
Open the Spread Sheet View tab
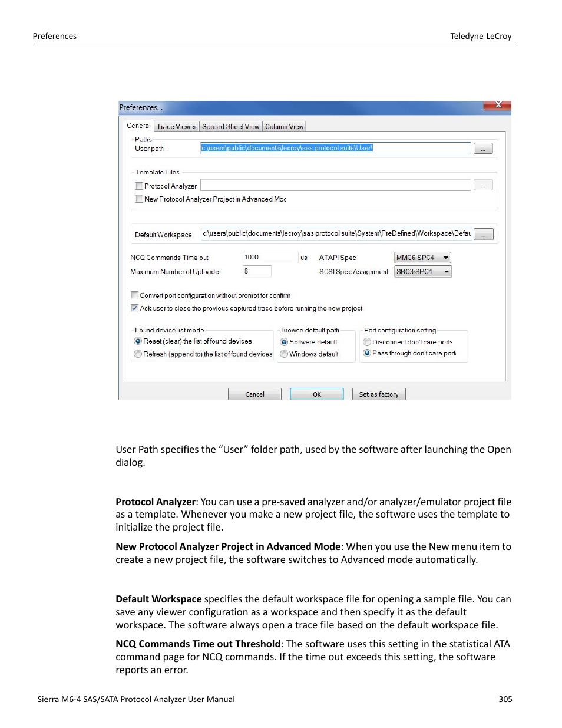coord(230,127)
